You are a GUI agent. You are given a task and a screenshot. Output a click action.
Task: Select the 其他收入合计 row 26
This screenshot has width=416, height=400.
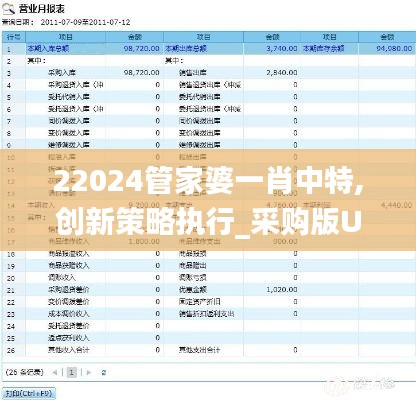(208, 350)
